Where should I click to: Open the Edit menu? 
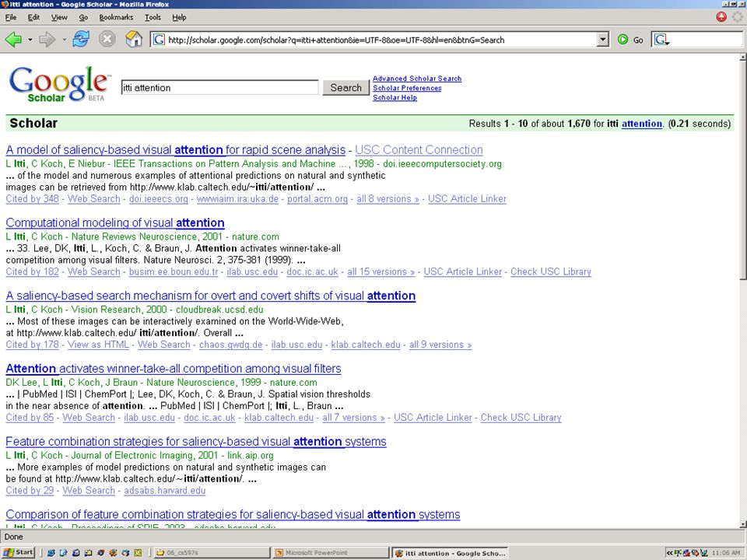point(33,17)
